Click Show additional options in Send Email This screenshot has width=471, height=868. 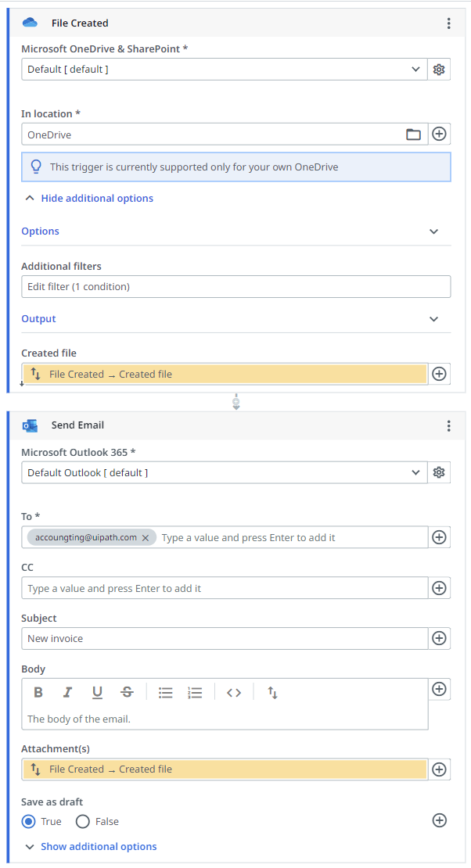(x=98, y=846)
